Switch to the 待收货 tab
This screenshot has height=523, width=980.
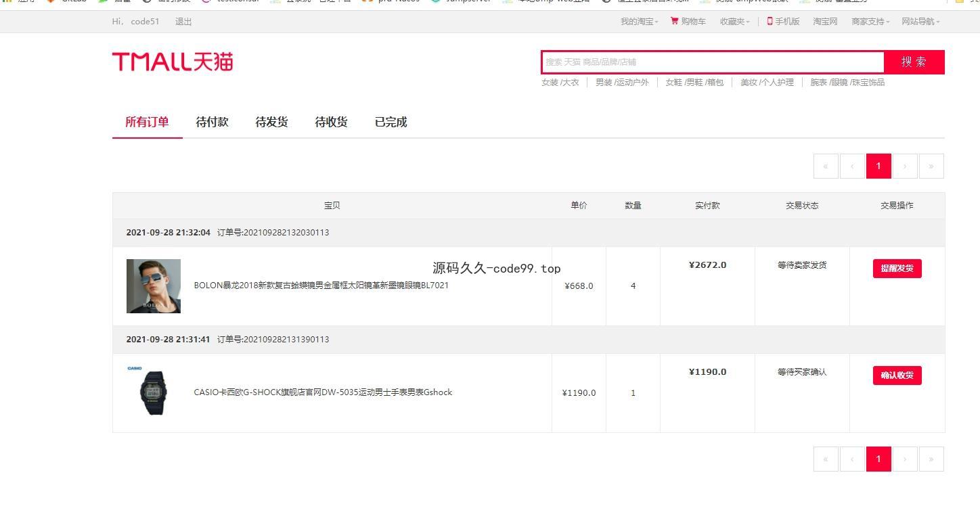tap(331, 122)
